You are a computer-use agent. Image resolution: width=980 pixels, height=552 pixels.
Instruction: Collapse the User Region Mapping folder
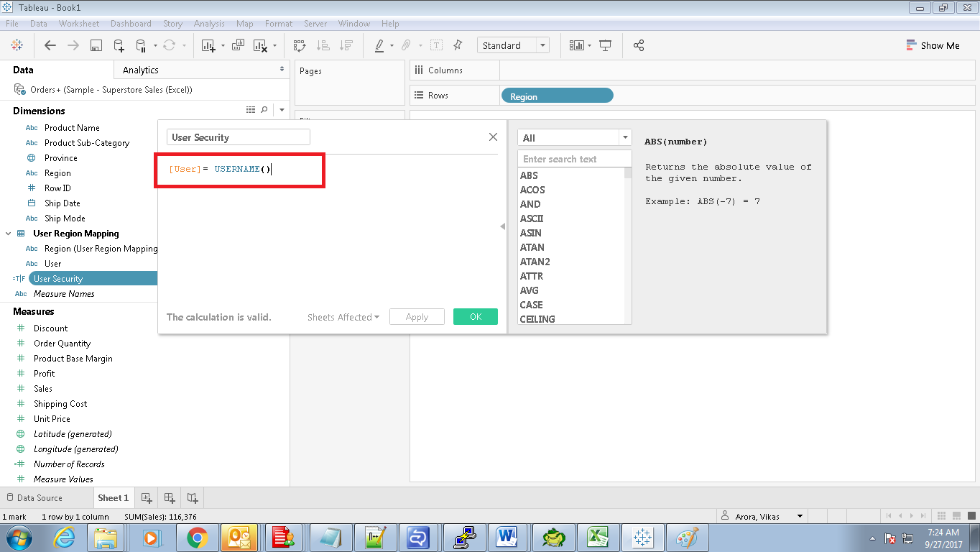point(9,233)
